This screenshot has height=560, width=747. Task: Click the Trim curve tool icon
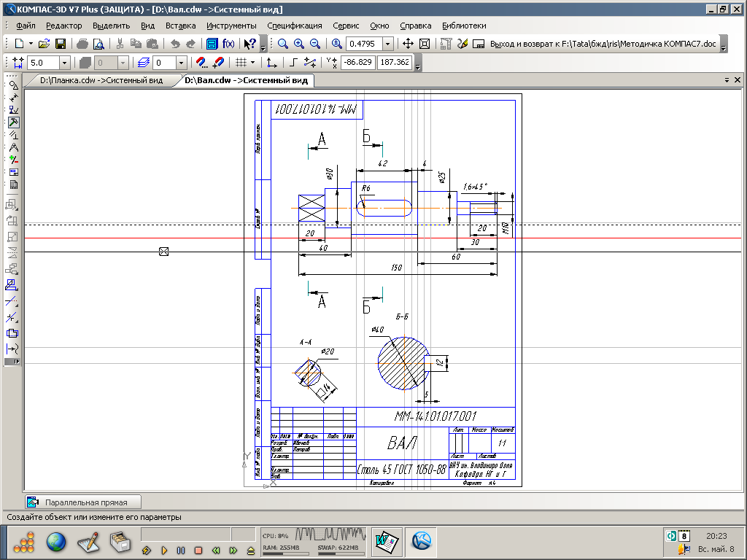12,301
